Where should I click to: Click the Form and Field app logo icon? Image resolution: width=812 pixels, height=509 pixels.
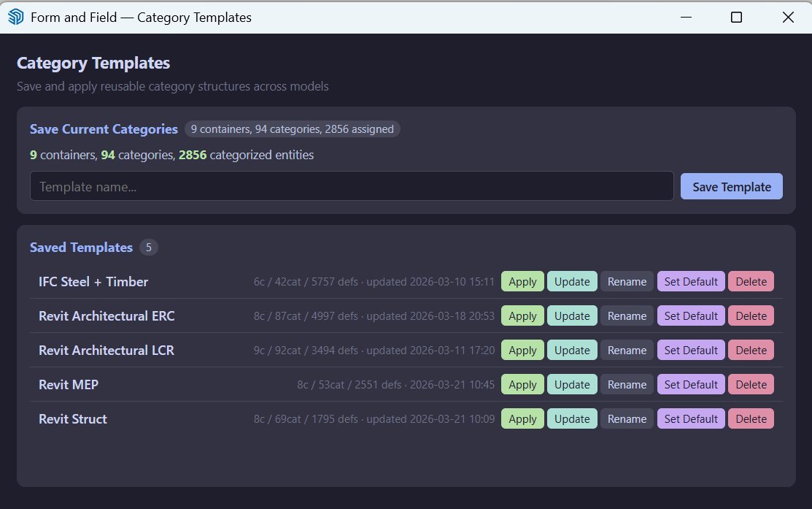[16, 16]
